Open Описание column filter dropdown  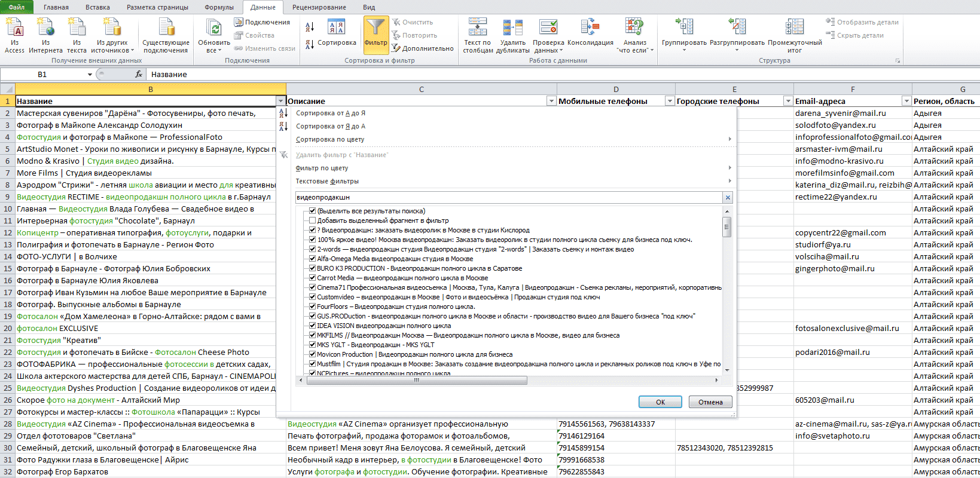(551, 101)
